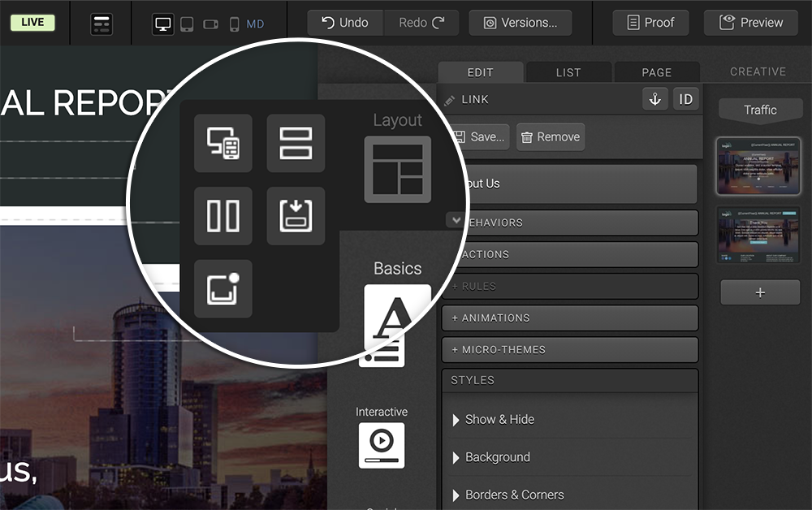Expand Show & Hide styles

pyautogui.click(x=499, y=419)
